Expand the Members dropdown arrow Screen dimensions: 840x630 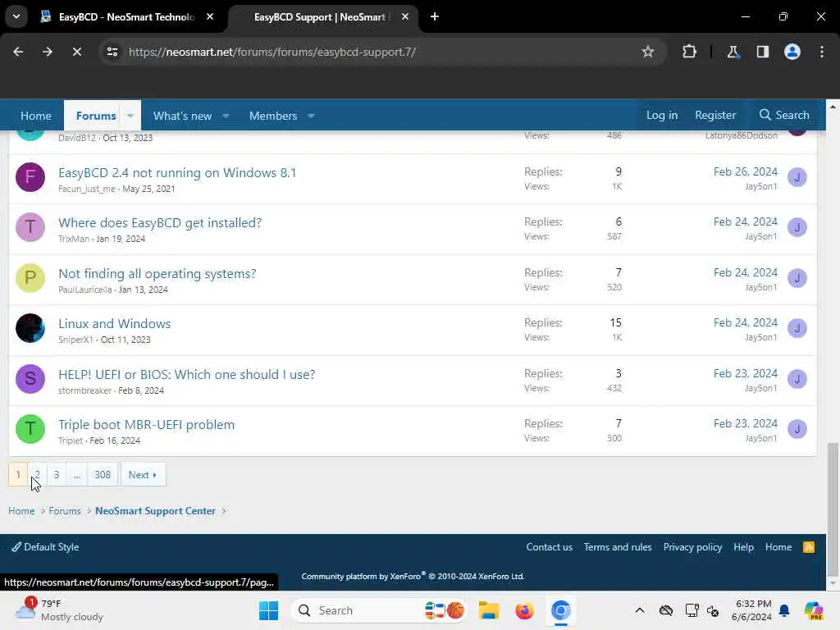click(x=311, y=116)
